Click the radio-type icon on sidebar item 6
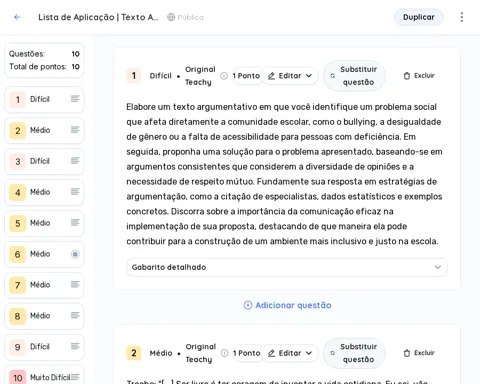480x384 pixels. [75, 254]
